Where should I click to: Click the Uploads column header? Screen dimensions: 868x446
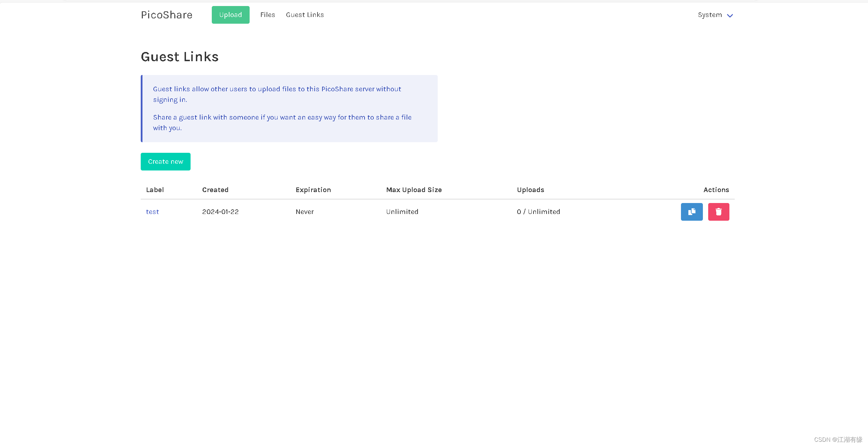[x=530, y=190]
